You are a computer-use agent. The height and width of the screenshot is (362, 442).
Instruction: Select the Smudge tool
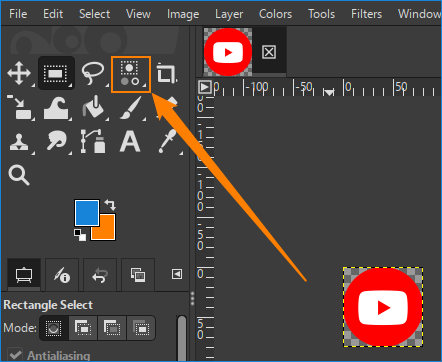tap(56, 142)
